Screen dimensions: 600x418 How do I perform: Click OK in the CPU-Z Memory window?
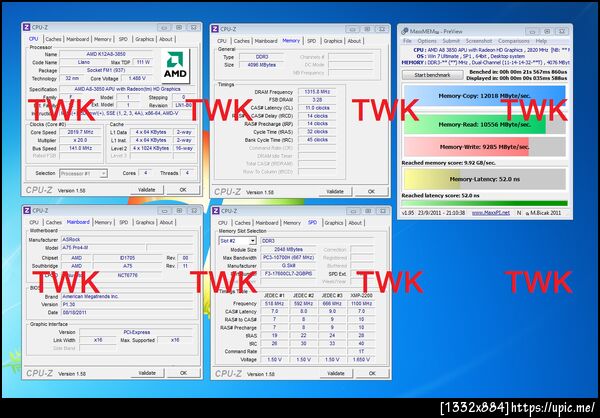click(371, 191)
